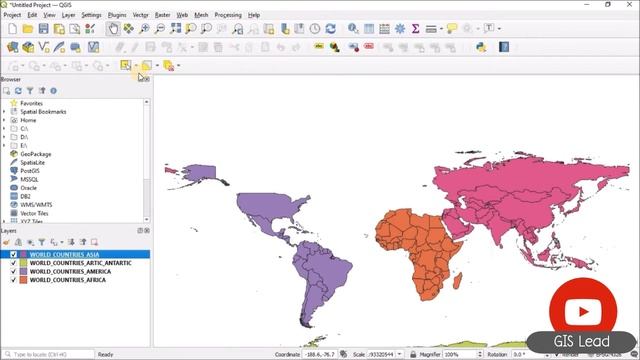Open project using the yellow folder icon
The width and height of the screenshot is (640, 360).
point(28,29)
